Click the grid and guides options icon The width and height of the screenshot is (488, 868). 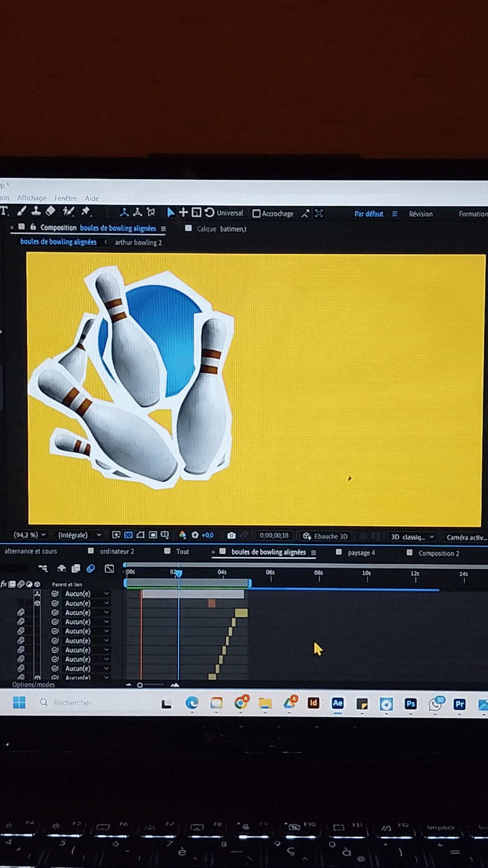(x=165, y=535)
